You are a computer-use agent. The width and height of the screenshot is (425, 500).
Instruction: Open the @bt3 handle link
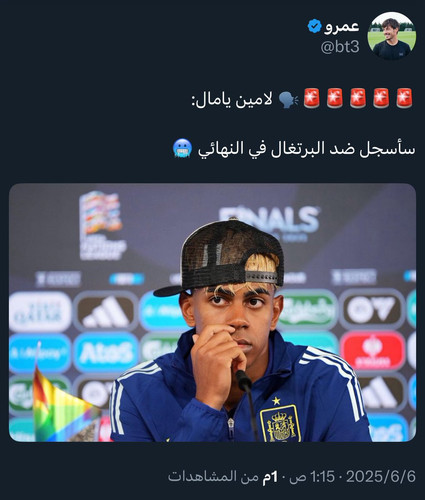point(340,47)
